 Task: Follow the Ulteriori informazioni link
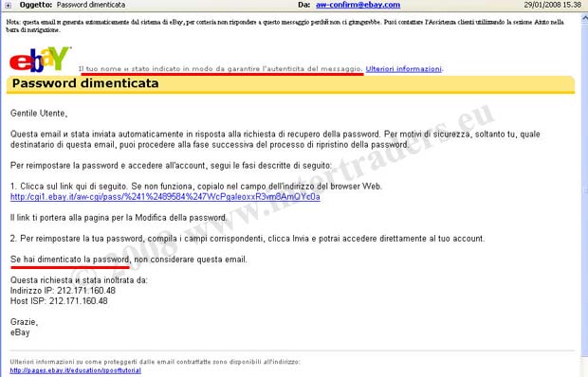[403, 69]
